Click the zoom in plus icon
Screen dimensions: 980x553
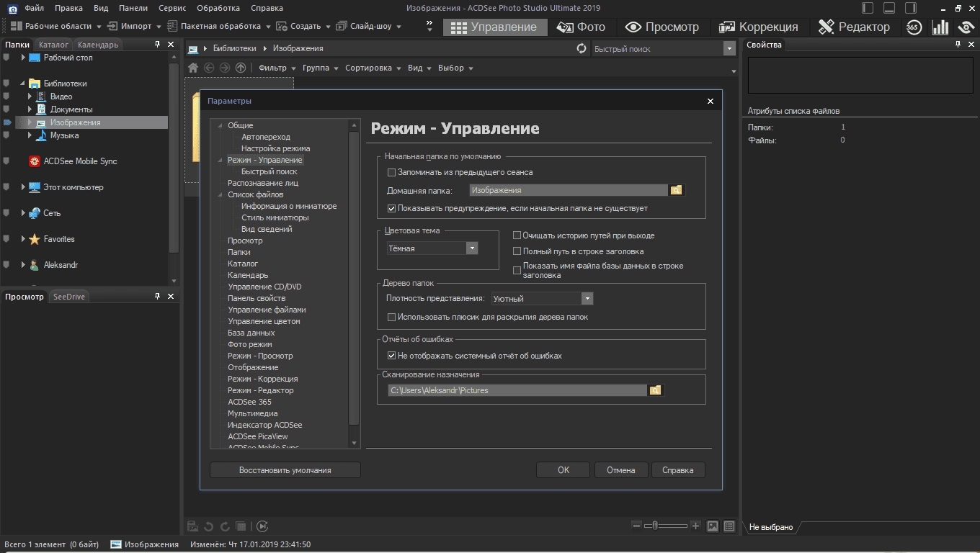695,526
